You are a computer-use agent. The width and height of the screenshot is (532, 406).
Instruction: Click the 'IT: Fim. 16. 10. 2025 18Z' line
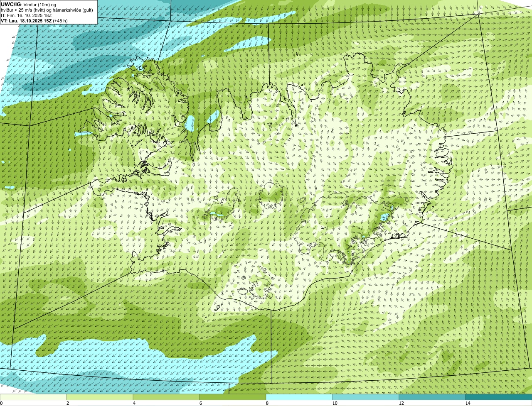click(26, 15)
